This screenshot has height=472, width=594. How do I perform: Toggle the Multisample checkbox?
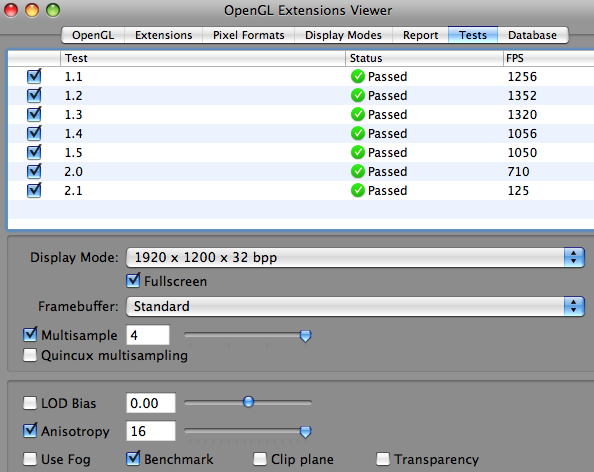click(30, 334)
